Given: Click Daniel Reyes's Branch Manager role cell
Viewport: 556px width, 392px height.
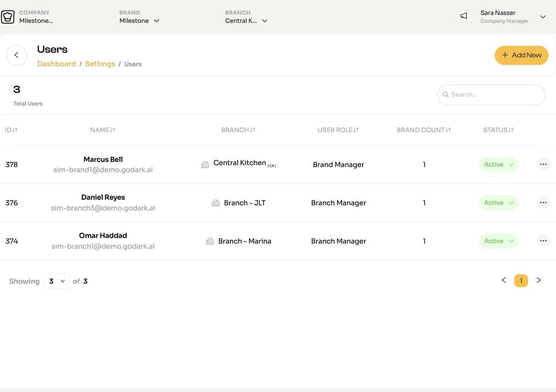Looking at the screenshot, I should 338,203.
